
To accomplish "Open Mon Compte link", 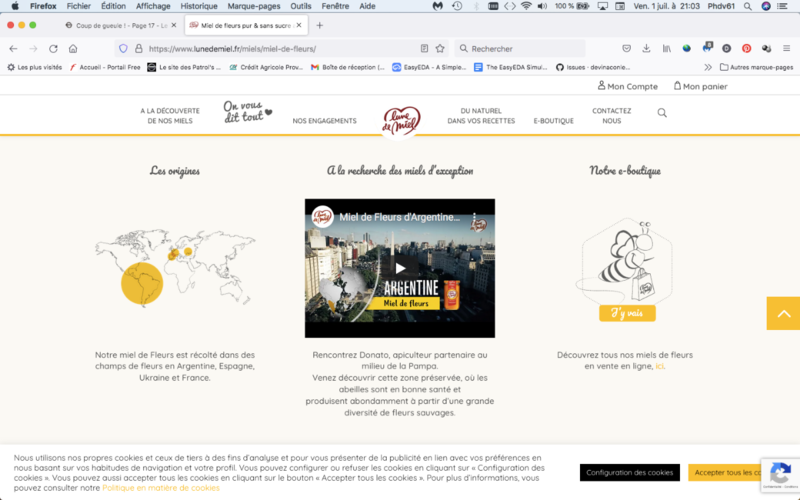I will click(x=628, y=86).
